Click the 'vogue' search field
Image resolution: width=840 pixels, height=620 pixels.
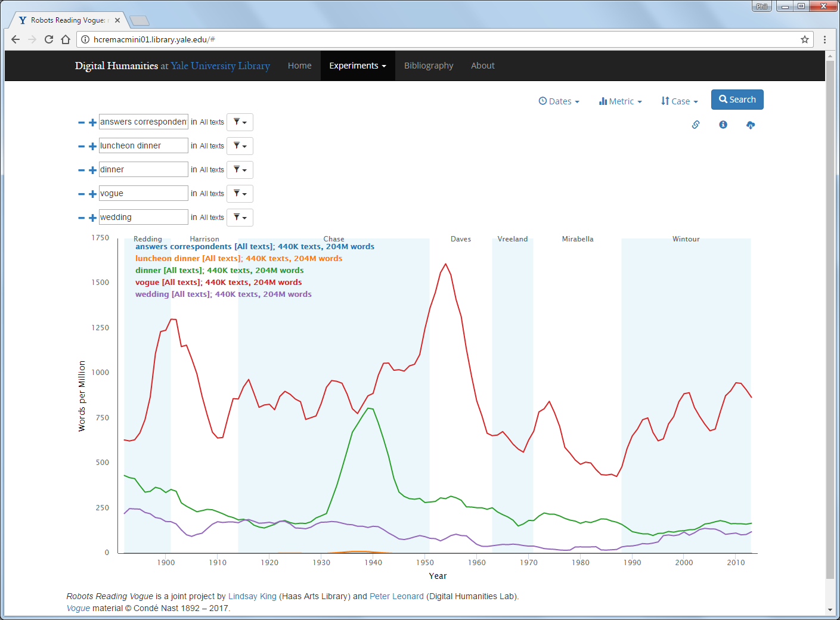(144, 193)
